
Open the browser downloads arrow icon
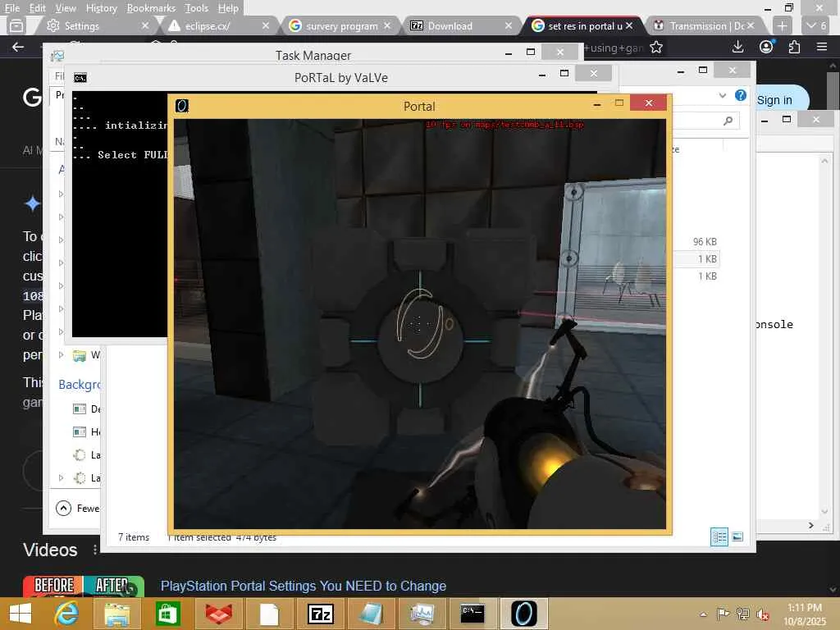[737, 47]
